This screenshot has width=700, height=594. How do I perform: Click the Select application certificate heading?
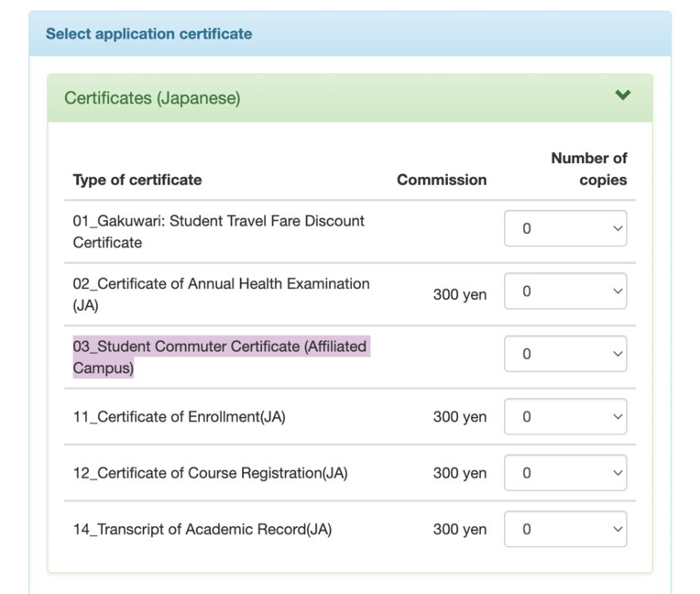pos(149,34)
